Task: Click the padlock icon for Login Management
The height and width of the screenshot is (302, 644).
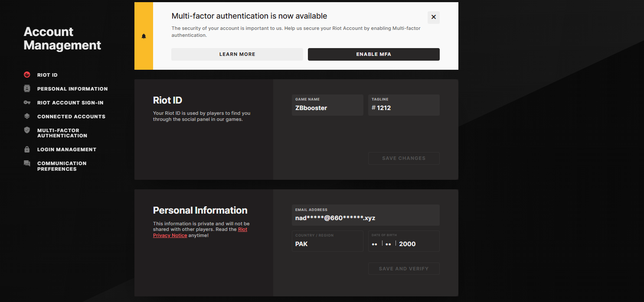Action: click(x=27, y=149)
